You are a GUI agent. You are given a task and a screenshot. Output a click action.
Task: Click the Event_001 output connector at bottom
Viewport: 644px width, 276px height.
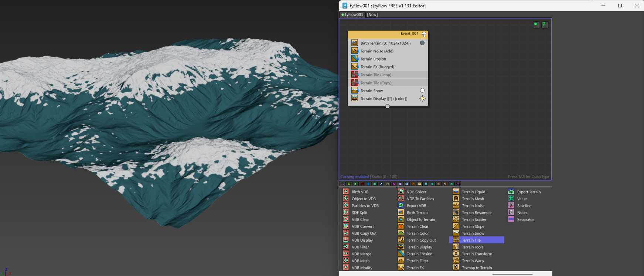(387, 106)
